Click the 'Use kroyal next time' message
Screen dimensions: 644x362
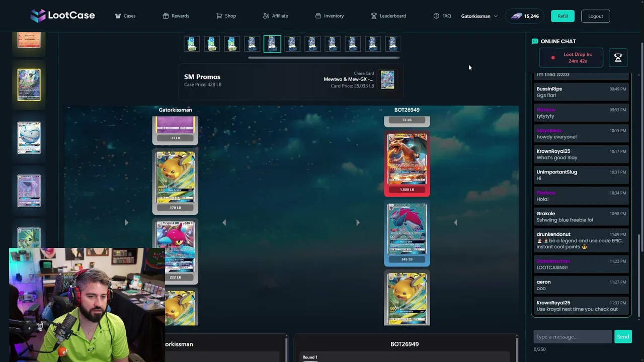[x=581, y=306]
